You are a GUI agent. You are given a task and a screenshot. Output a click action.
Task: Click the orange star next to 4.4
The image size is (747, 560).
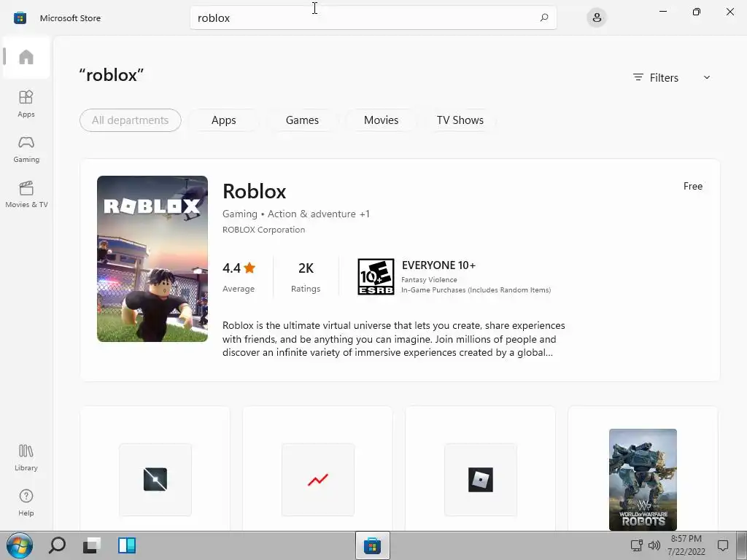(249, 268)
